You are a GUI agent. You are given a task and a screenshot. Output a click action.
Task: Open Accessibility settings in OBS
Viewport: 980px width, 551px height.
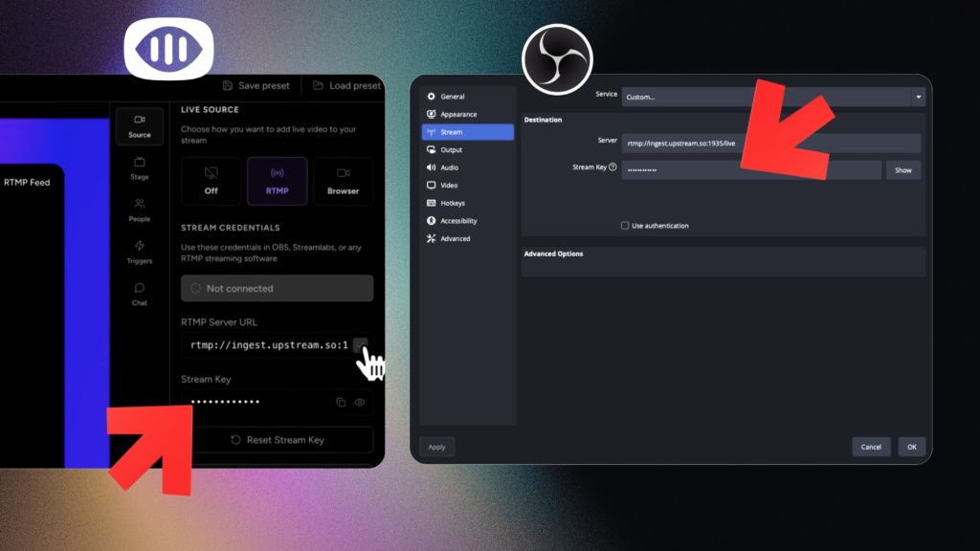click(x=467, y=221)
